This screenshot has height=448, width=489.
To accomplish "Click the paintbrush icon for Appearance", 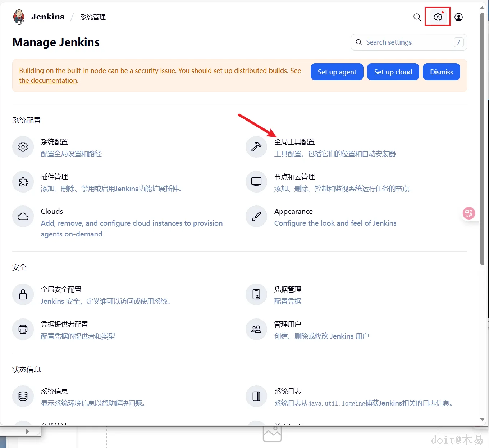I will click(x=256, y=216).
